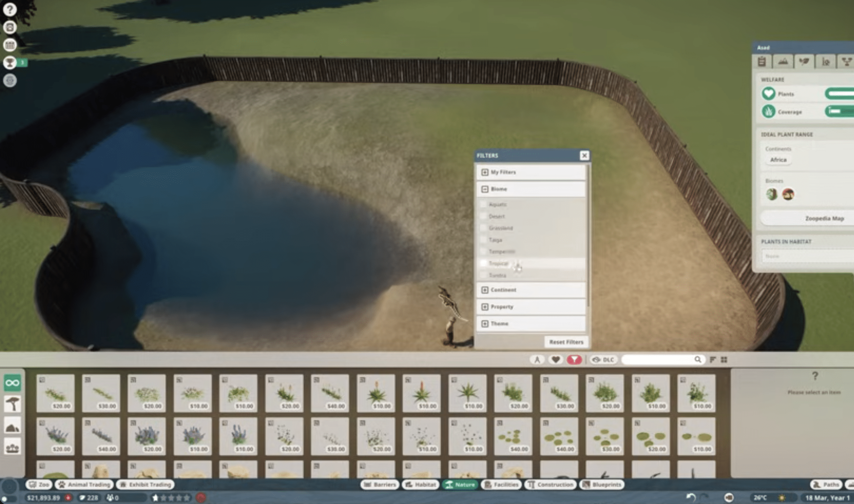Screen dimensions: 854x504
Task: Open the plants leaf tab in Asad panel
Action: pyautogui.click(x=804, y=61)
